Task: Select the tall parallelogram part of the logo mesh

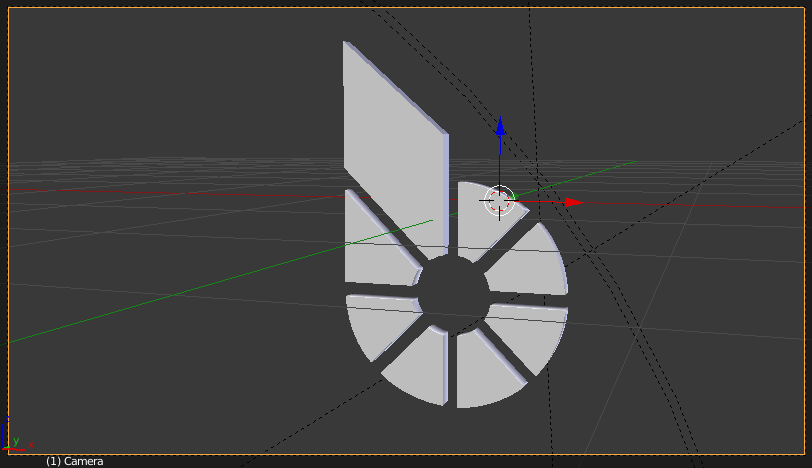Action: pos(396,149)
